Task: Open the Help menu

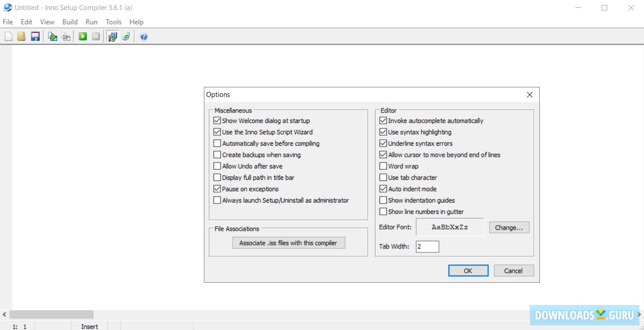Action: [x=136, y=22]
